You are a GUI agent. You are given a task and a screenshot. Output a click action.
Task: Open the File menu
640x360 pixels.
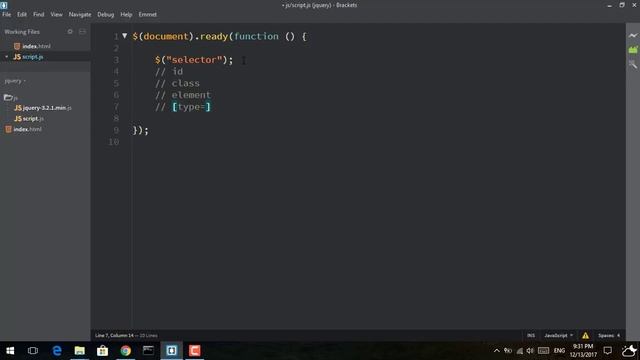pos(7,14)
